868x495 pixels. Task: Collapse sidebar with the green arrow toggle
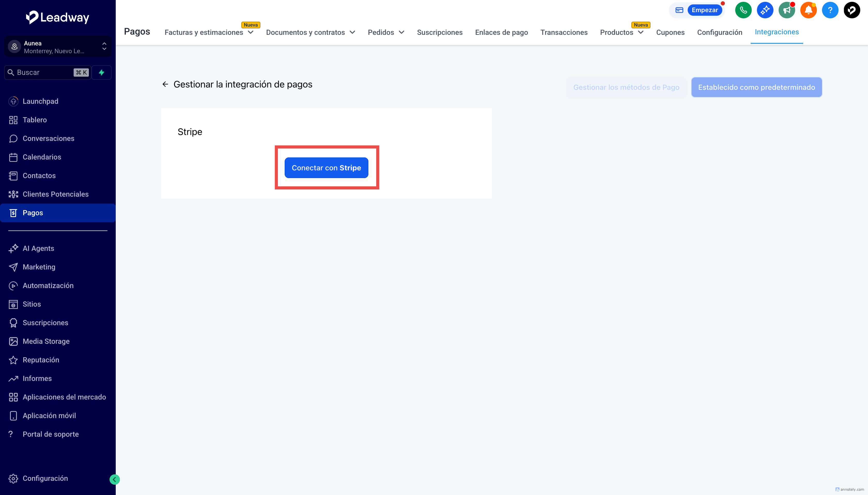click(115, 479)
